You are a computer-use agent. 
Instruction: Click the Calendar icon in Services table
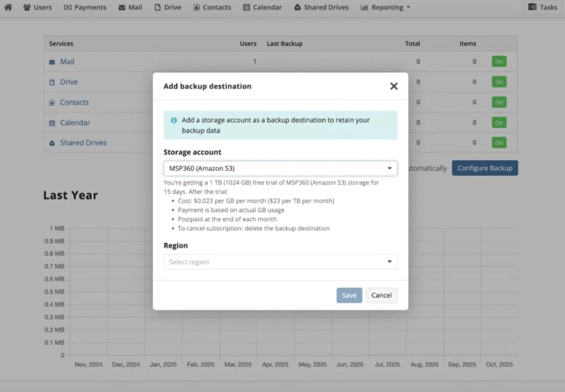point(52,123)
